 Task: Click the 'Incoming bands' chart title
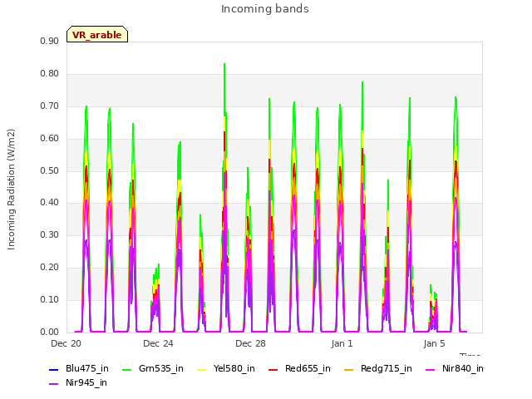click(265, 9)
